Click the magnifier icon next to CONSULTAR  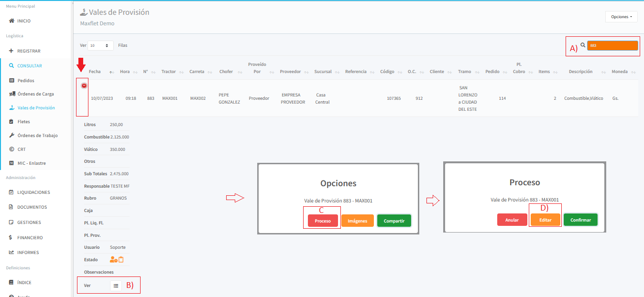(x=11, y=66)
